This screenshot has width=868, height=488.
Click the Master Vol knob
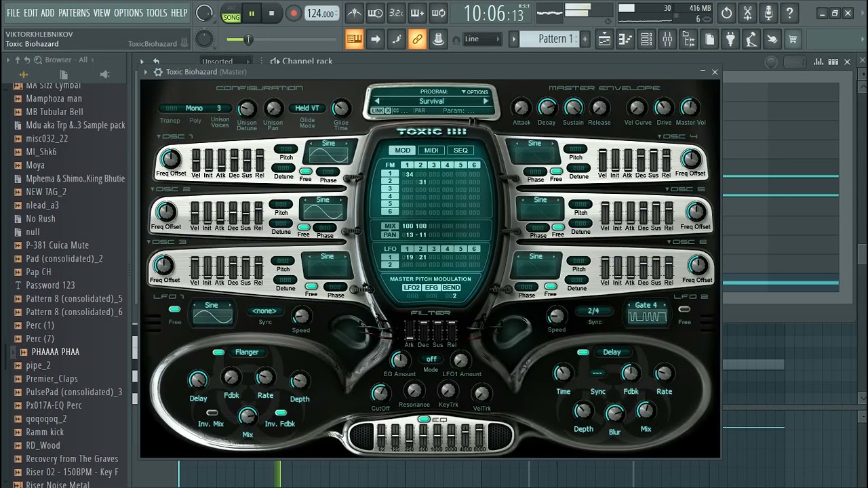[x=690, y=107]
